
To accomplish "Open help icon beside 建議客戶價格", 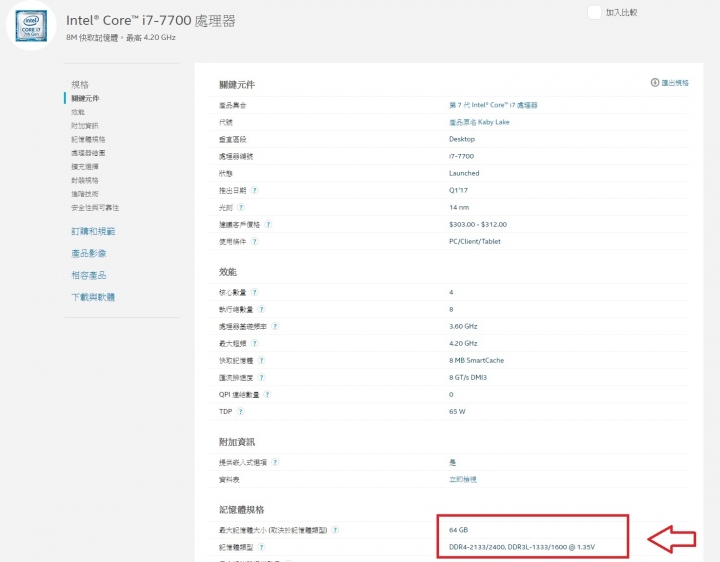I will coord(269,224).
